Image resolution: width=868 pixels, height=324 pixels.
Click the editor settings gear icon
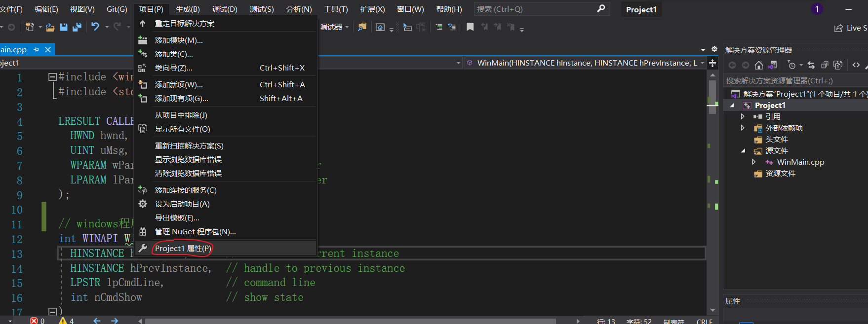click(714, 49)
